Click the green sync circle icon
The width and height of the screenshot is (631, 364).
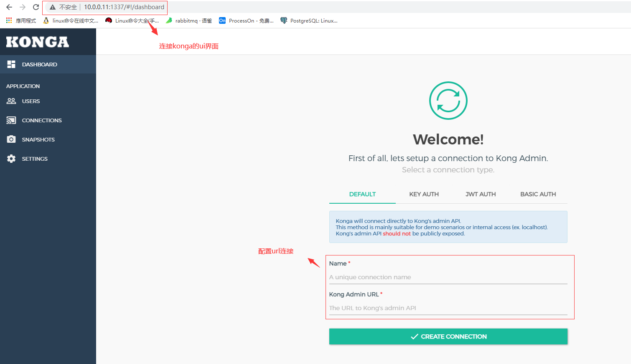[448, 101]
